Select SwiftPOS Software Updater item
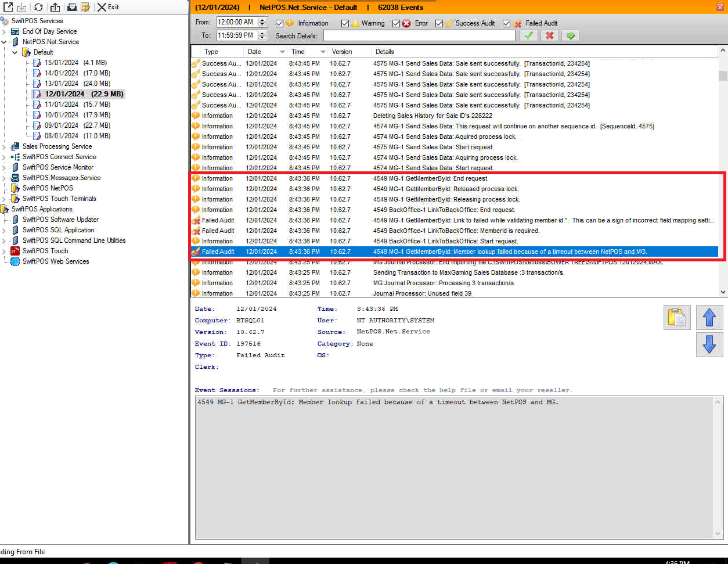 (x=60, y=220)
